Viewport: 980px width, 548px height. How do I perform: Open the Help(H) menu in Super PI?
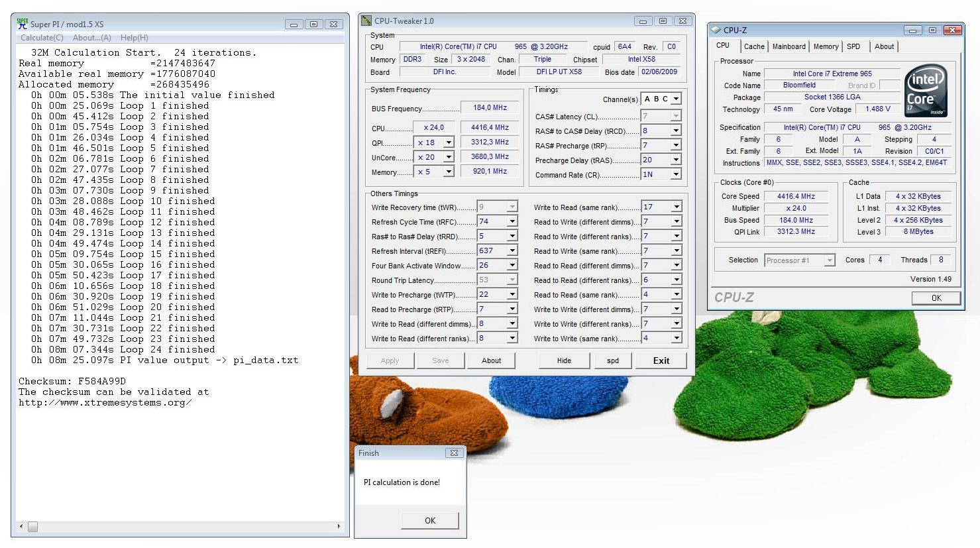tap(135, 38)
